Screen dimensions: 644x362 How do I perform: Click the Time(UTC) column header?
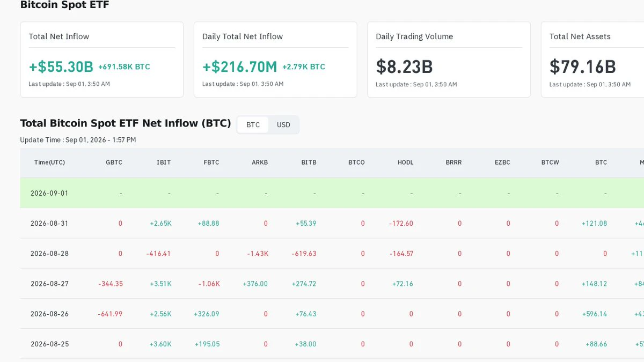(49, 162)
